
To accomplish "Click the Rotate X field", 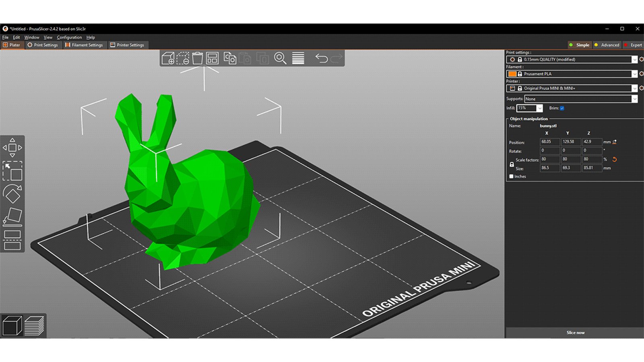I will [549, 150].
